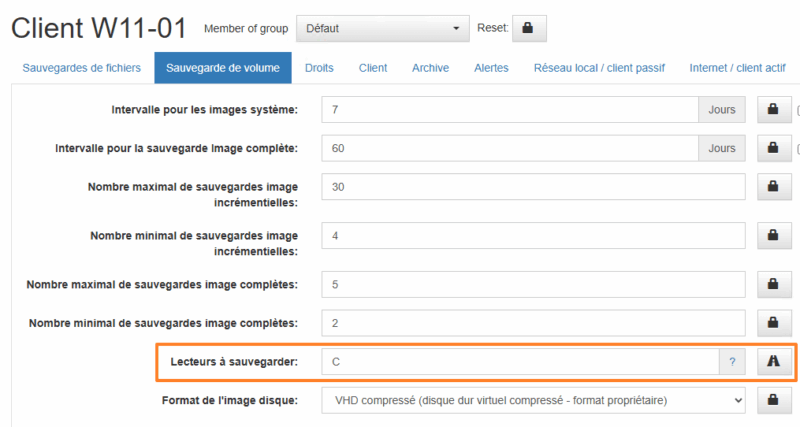Viewport: 800px width, 427px height.
Task: Select Réseau local / client passif tab
Action: pos(599,68)
